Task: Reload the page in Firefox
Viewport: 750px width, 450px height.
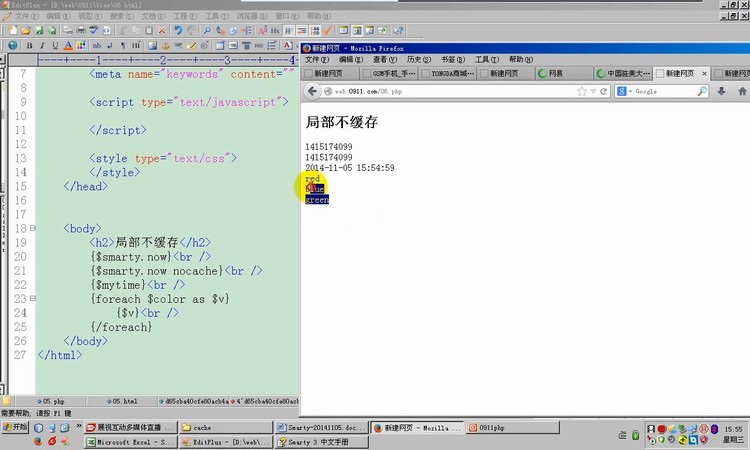Action: point(604,91)
